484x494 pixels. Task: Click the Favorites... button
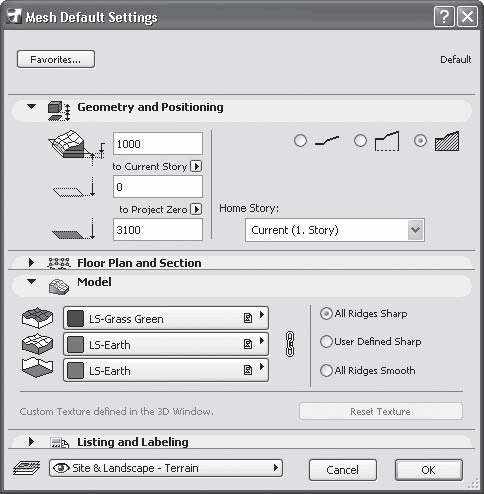tap(56, 59)
